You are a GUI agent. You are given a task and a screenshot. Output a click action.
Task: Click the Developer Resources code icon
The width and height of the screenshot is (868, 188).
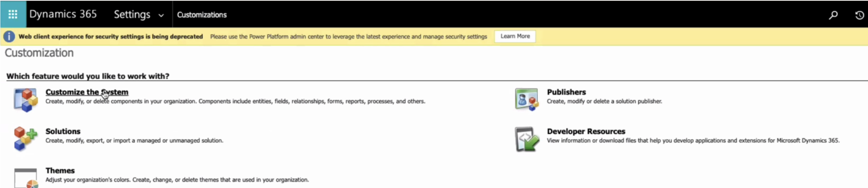pos(527,139)
